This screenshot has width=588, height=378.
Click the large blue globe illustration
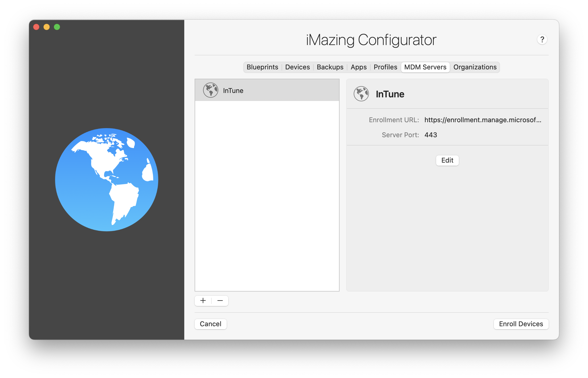click(107, 179)
